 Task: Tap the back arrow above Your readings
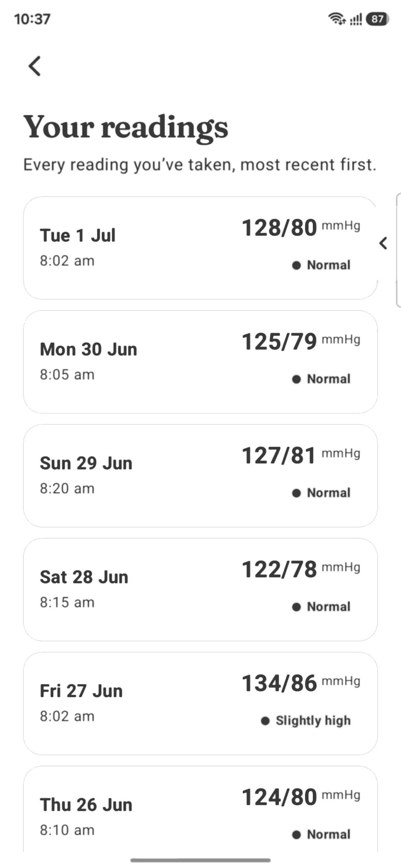pos(35,66)
